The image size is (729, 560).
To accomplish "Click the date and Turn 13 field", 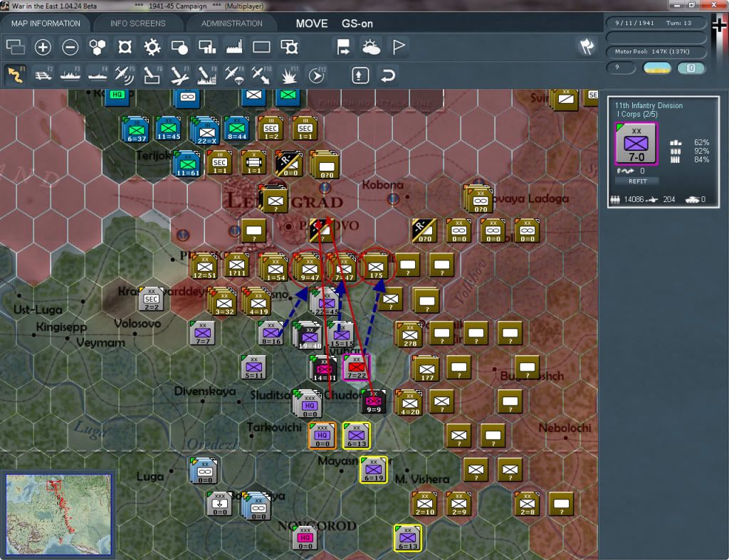I will 656,23.
